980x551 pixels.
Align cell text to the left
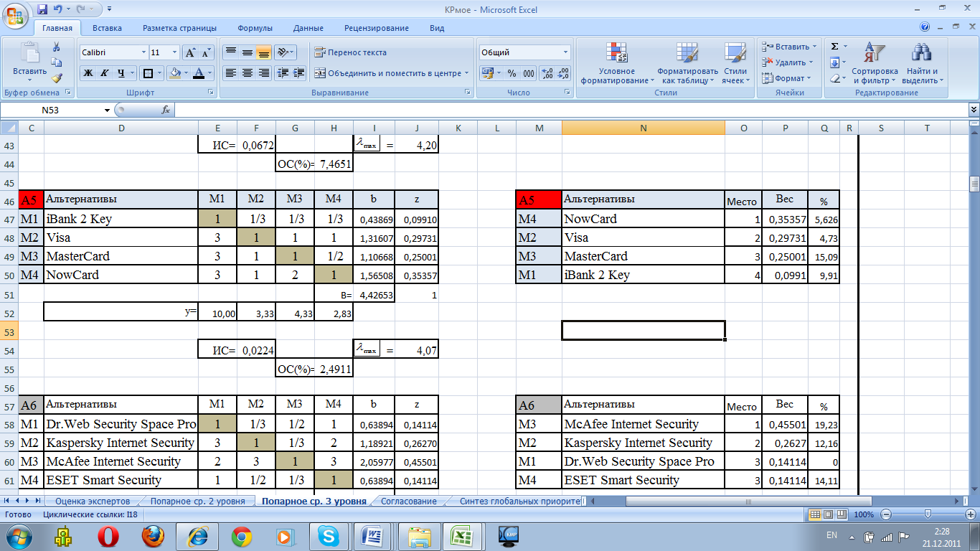tap(230, 73)
